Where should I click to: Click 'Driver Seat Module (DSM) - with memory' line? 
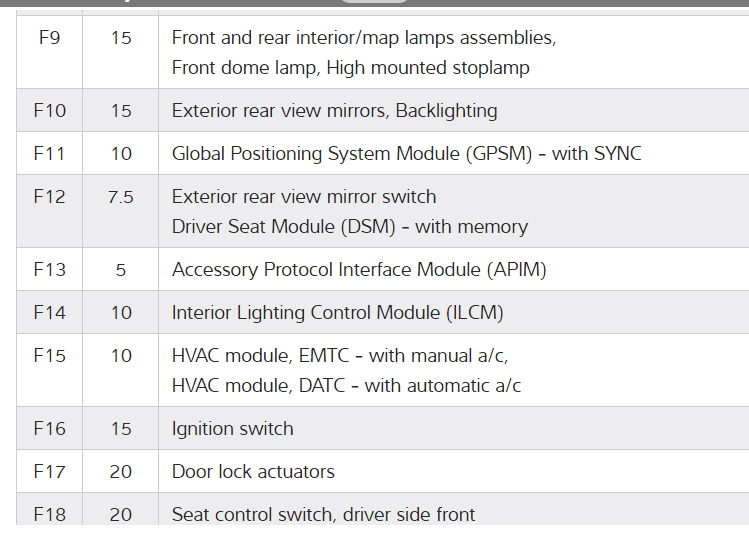[349, 227]
